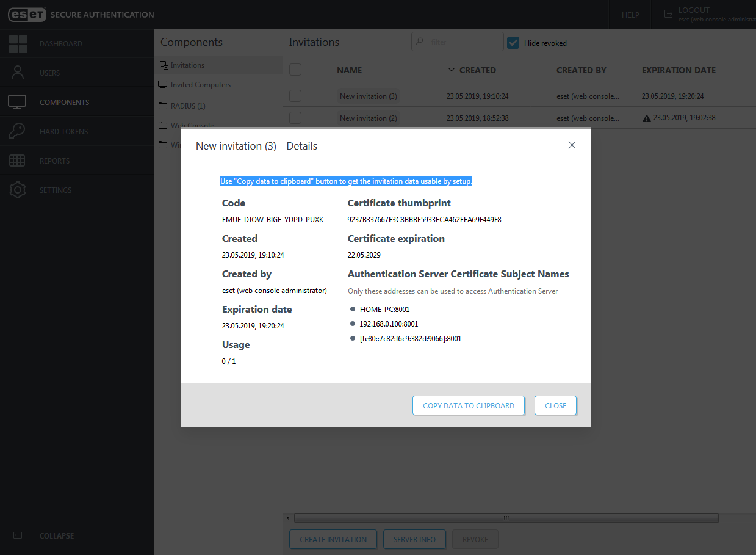This screenshot has width=756, height=555.
Task: Click the ESET logo in header
Action: [27, 15]
